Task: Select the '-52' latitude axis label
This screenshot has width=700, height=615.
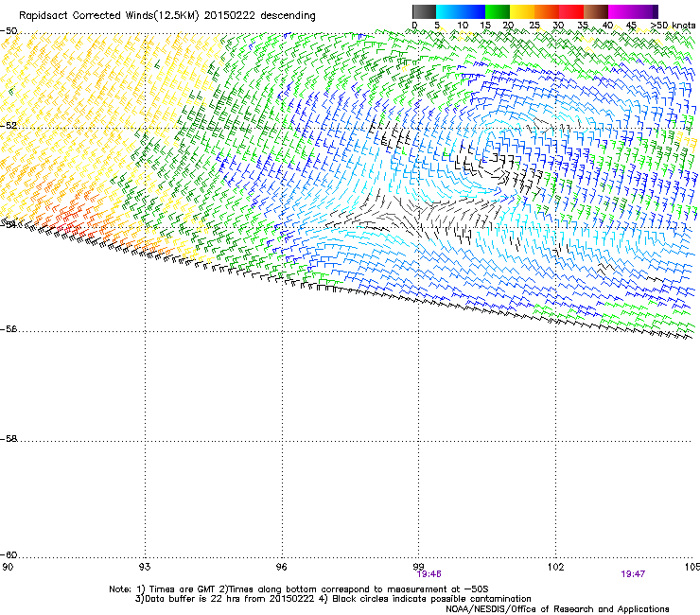Action: point(9,126)
